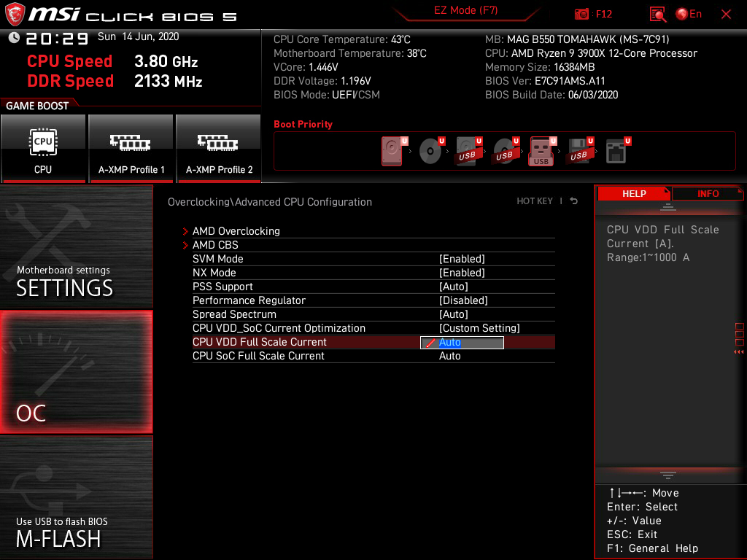Click the clock icon beside time
The width and height of the screenshot is (747, 560).
(14, 38)
